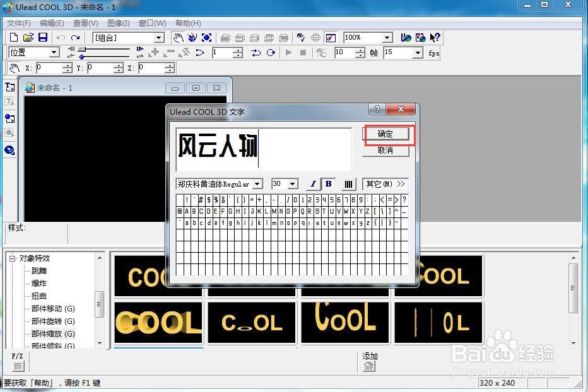Select 部件缩放 (G) in tree
This screenshot has width=588, height=392.
tap(53, 333)
